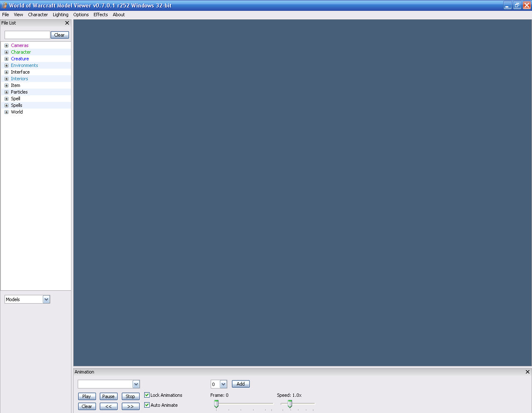Expand the Spells tree node

6,105
